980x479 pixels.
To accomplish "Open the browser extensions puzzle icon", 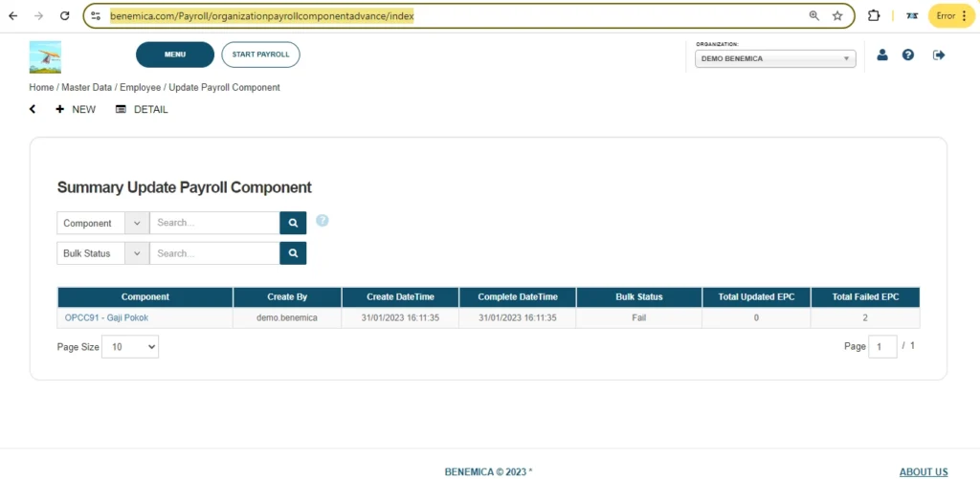I will (x=874, y=16).
